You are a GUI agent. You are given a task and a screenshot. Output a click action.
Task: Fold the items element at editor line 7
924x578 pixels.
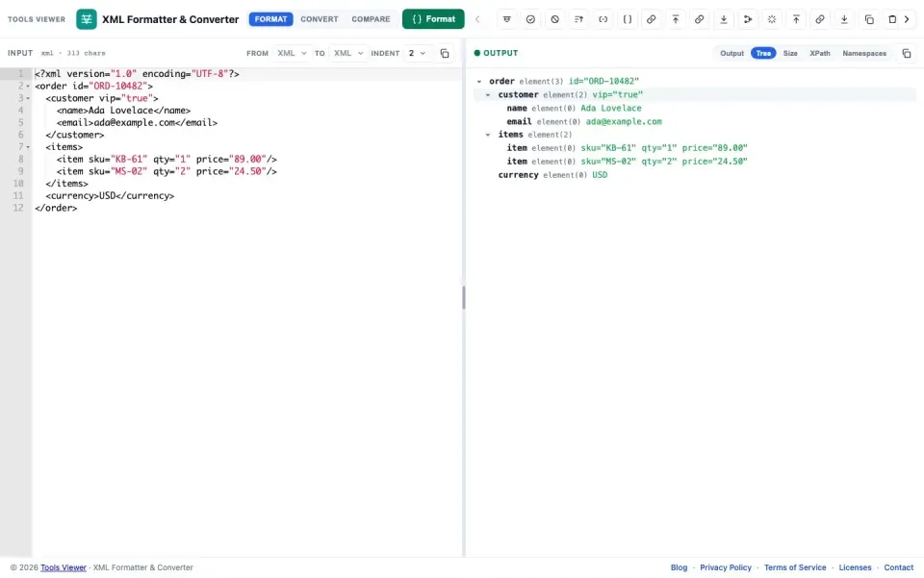click(28, 147)
